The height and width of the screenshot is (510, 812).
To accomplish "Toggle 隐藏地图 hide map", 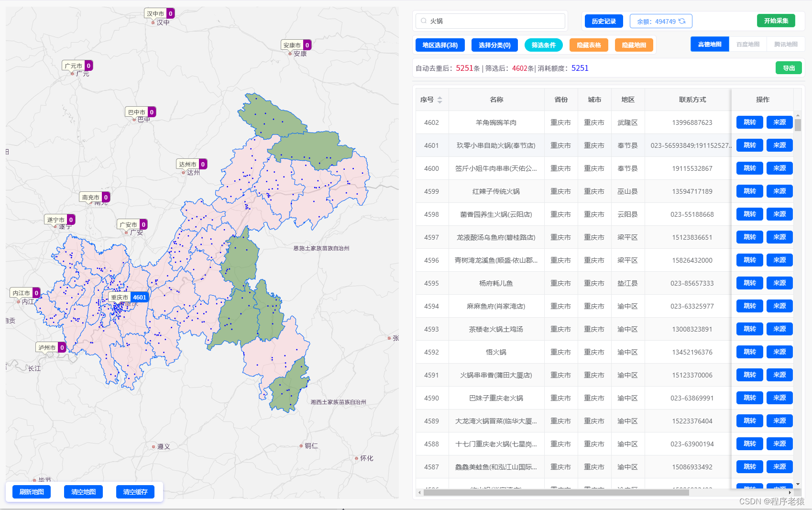I will coord(634,45).
